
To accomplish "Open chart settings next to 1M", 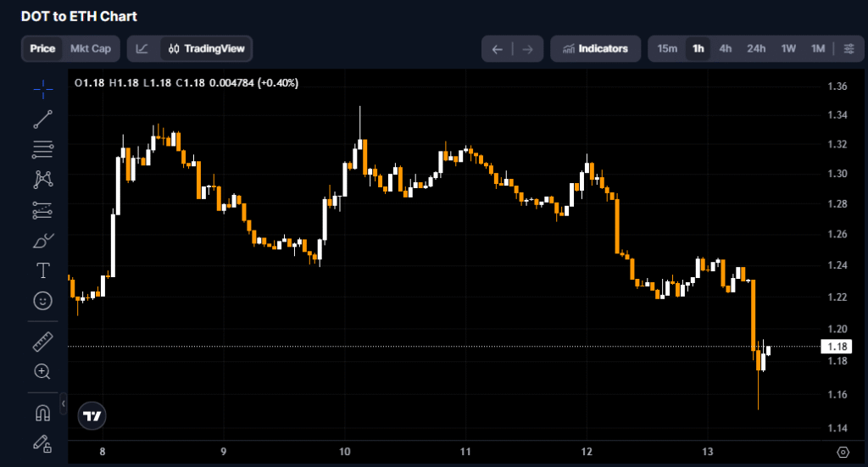I will click(x=849, y=49).
